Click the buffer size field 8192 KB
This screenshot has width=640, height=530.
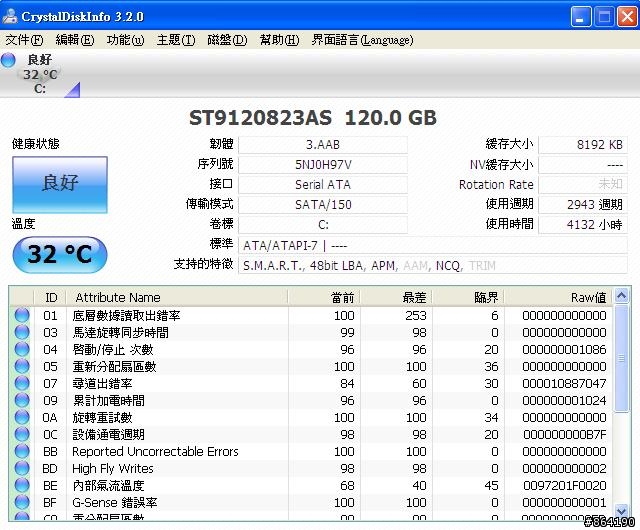click(x=583, y=145)
